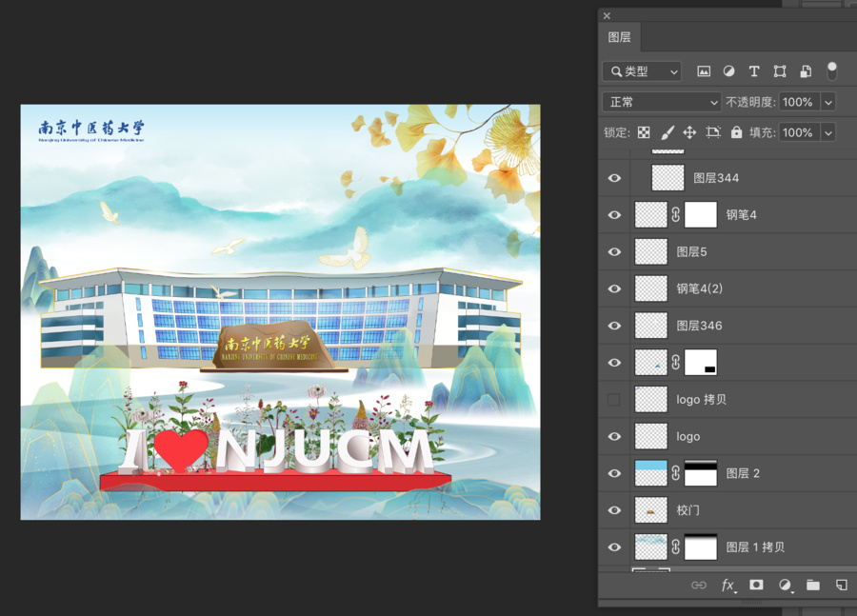This screenshot has height=616, width=857.
Task: Unlink the mask chain on 图层 2
Action: (x=676, y=473)
